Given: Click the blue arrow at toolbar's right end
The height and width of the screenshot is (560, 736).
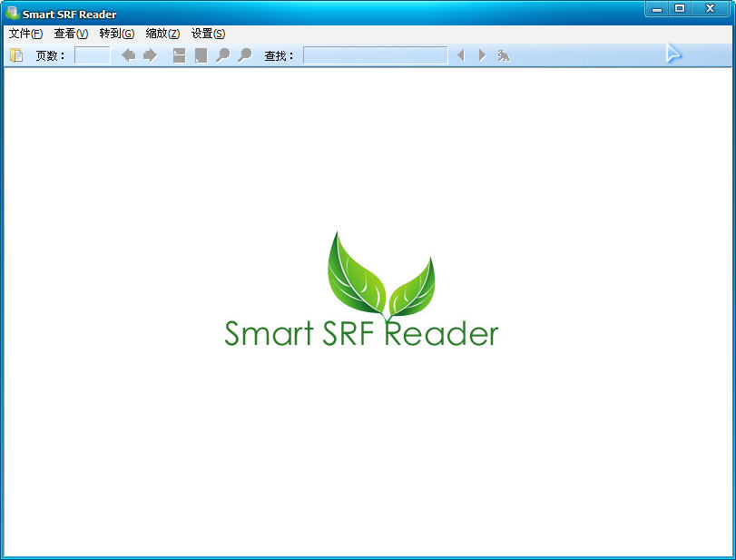Looking at the screenshot, I should (674, 54).
